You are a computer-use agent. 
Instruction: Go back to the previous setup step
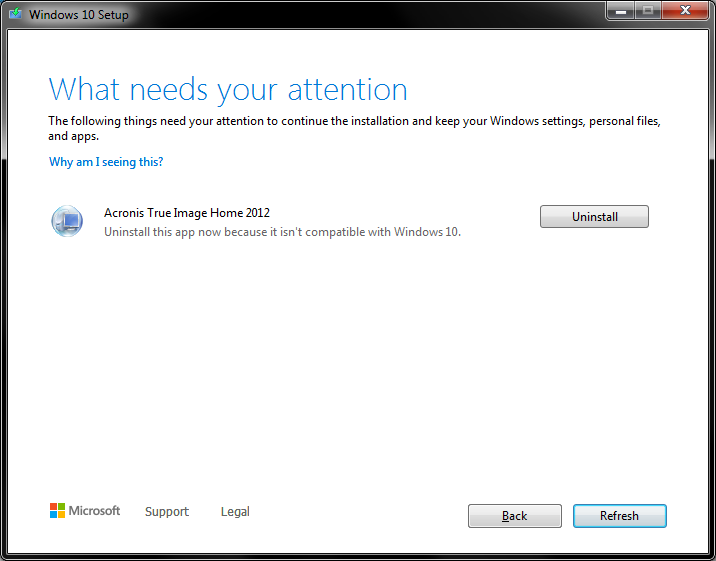coord(515,516)
